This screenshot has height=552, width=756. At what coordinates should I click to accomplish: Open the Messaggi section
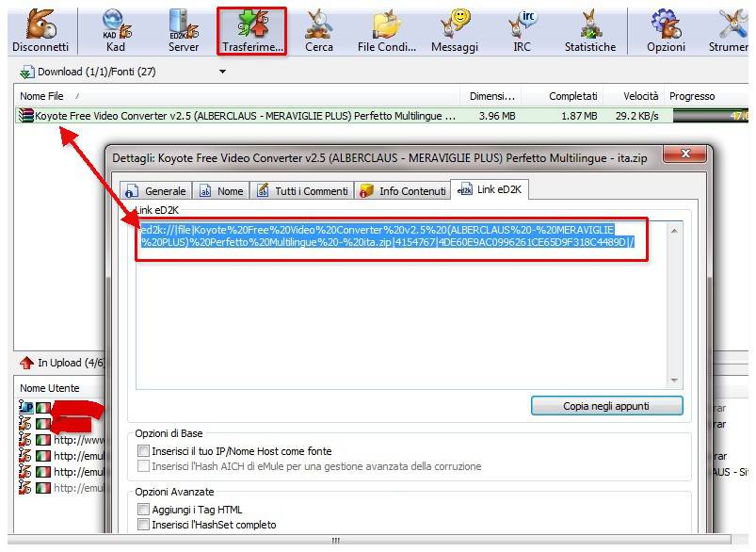click(454, 28)
